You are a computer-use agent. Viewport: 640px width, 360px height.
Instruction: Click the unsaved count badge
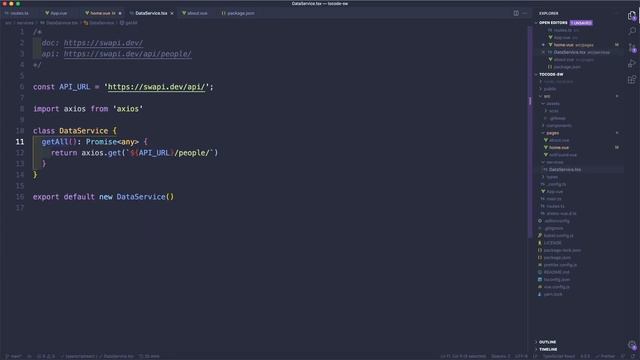tap(581, 23)
